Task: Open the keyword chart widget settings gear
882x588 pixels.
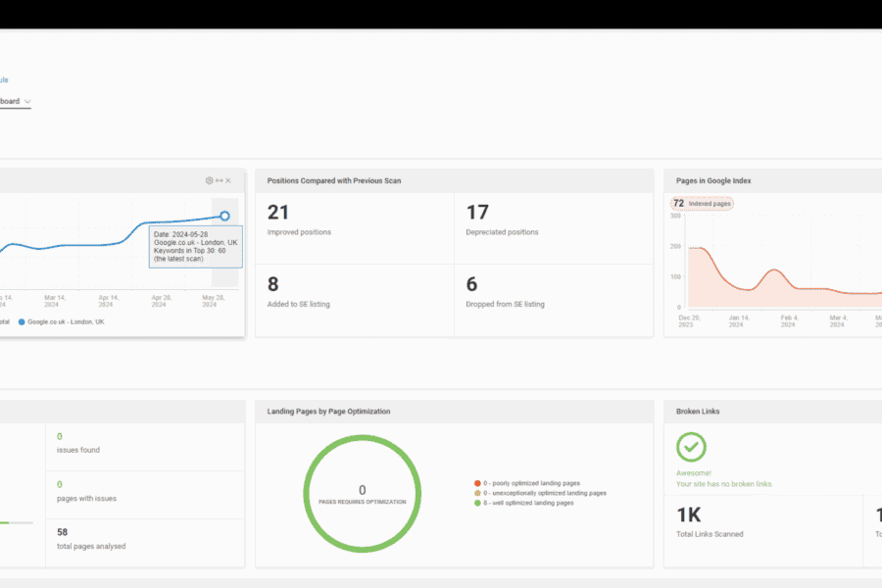Action: [x=209, y=180]
